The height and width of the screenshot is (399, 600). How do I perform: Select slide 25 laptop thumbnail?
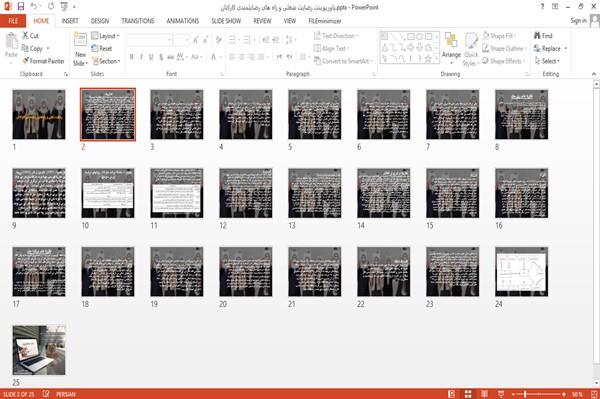[39, 350]
